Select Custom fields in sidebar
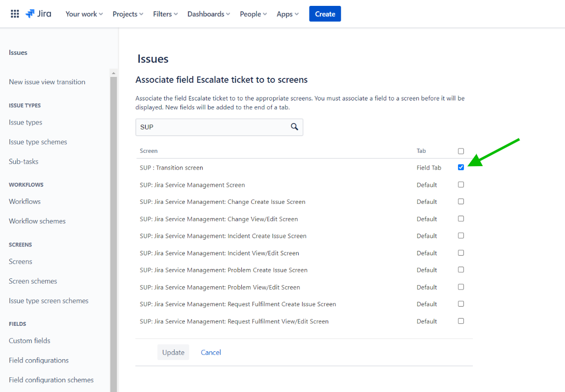 coord(29,341)
